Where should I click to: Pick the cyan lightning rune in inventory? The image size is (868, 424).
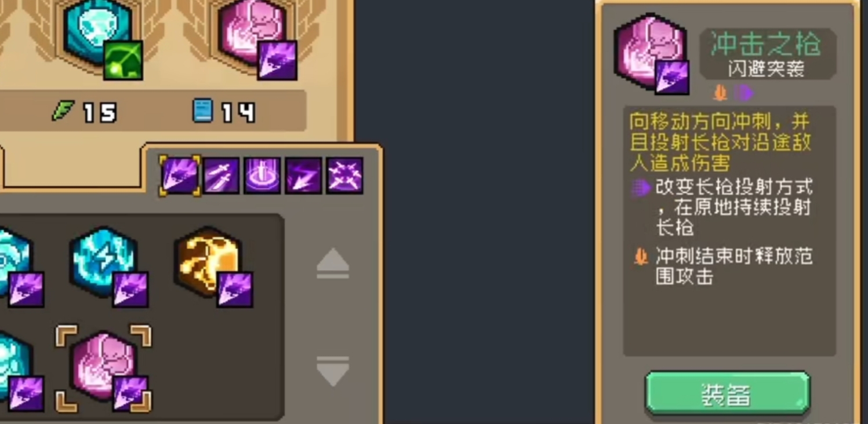(108, 265)
